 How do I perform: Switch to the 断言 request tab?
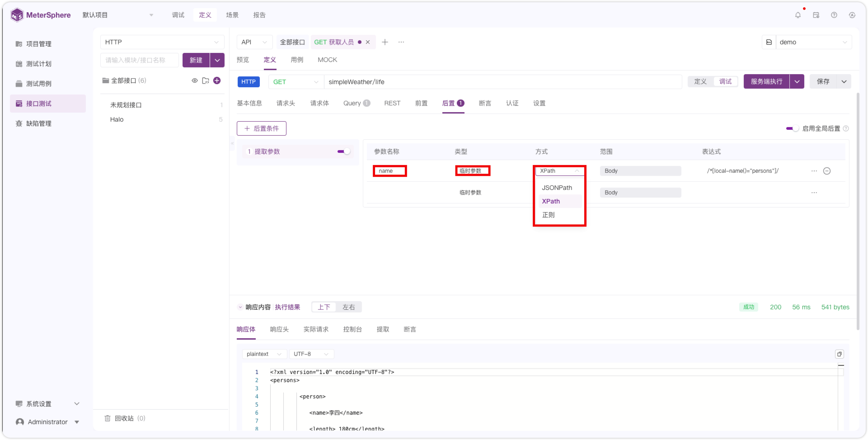485,103
